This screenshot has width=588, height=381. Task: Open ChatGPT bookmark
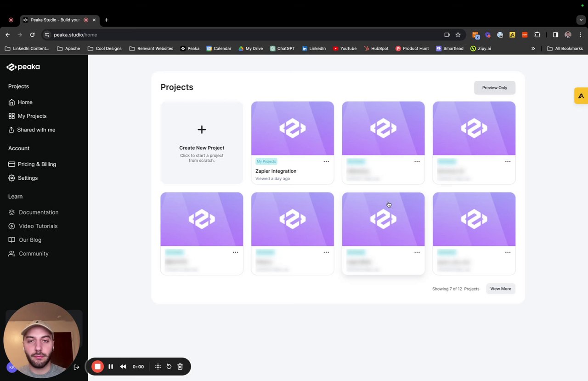tap(282, 48)
